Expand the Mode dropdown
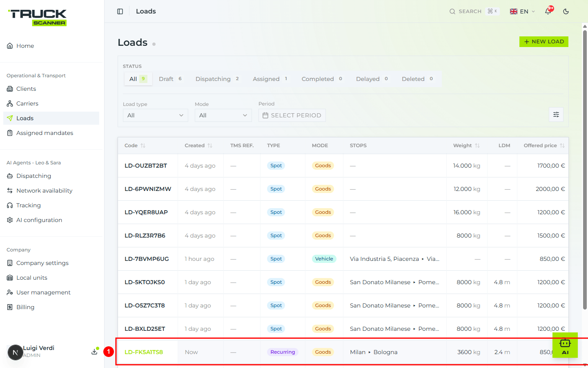Viewport: 588px width, 368px height. 223,115
